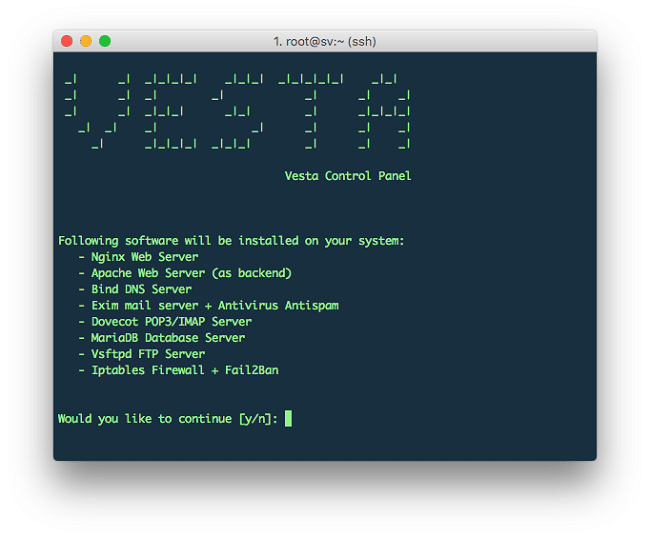Viewport: 650px width, 537px height.
Task: Click the 'Would you like to continue [y/n]:' prompt
Action: [x=168, y=419]
